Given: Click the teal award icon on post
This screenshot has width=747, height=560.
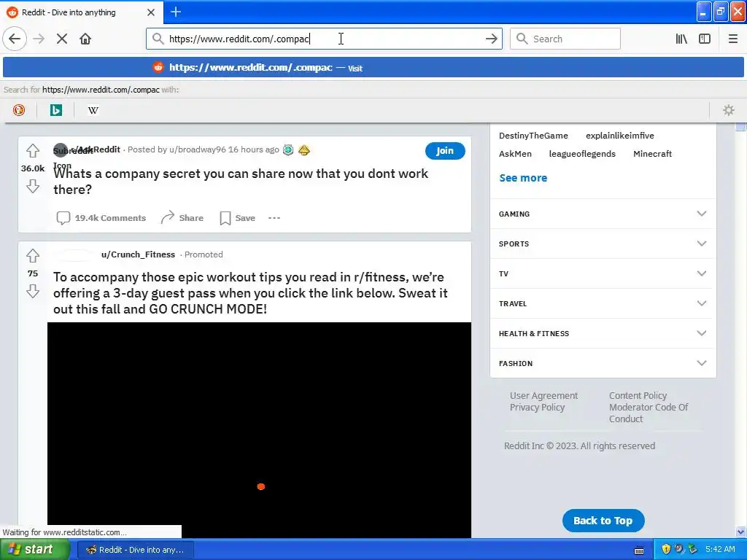Looking at the screenshot, I should [x=288, y=150].
